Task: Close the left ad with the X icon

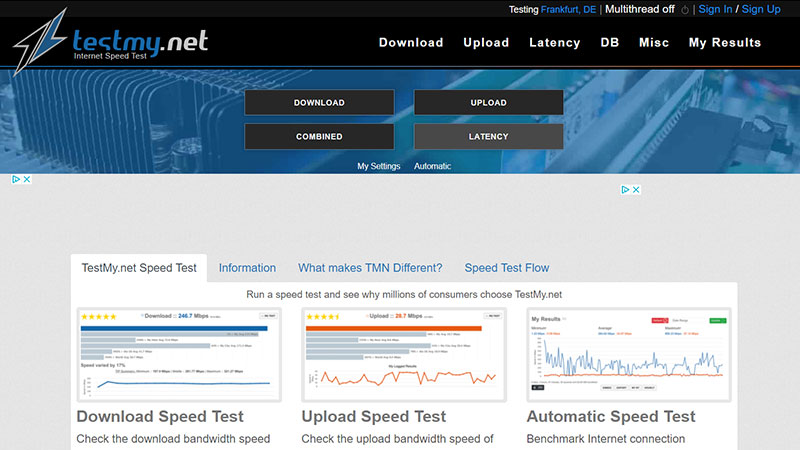Action: [x=27, y=180]
